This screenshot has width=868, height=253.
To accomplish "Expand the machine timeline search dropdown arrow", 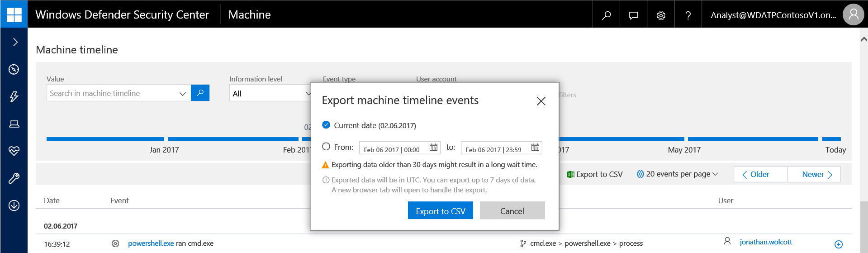I will pyautogui.click(x=183, y=94).
